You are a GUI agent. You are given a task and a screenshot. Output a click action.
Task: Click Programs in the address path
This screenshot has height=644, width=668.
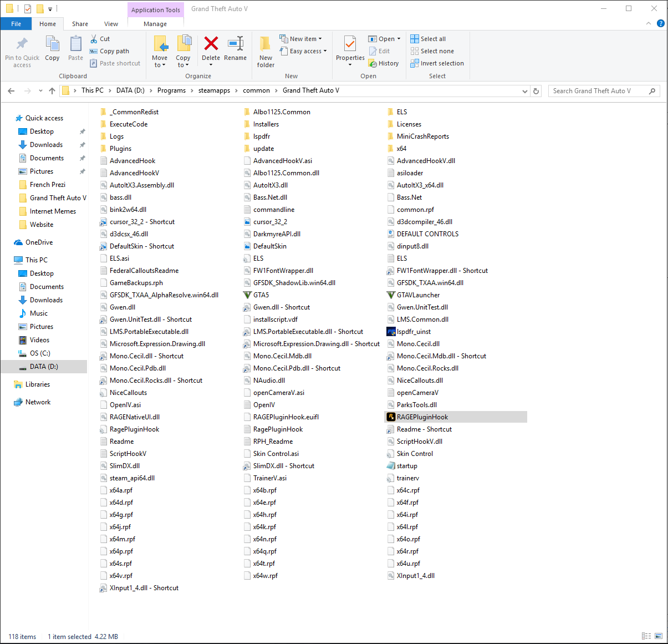(x=171, y=90)
